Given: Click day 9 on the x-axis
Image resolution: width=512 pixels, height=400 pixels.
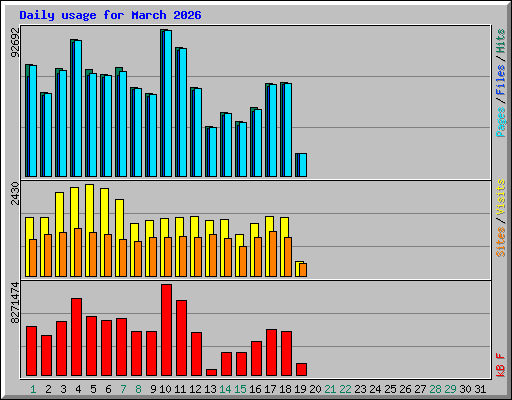Looking at the screenshot, I should (x=153, y=389).
